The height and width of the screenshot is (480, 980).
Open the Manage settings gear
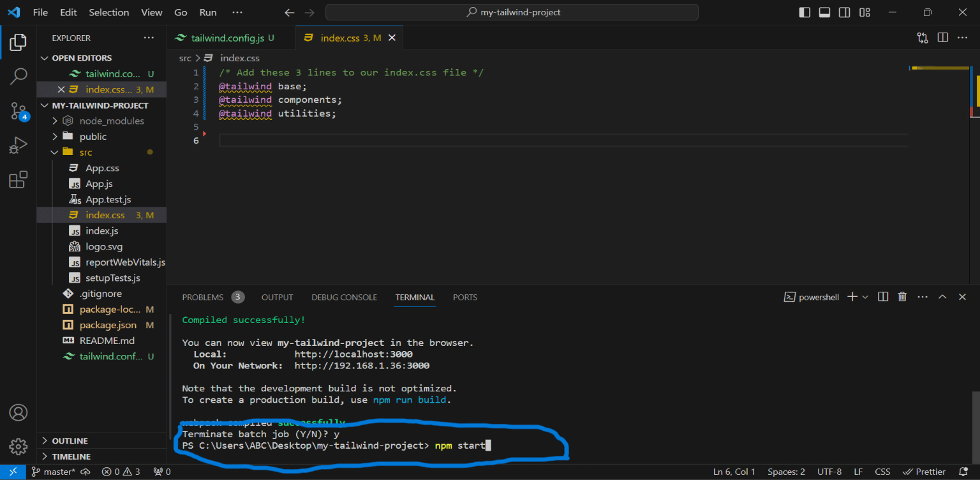(19, 446)
